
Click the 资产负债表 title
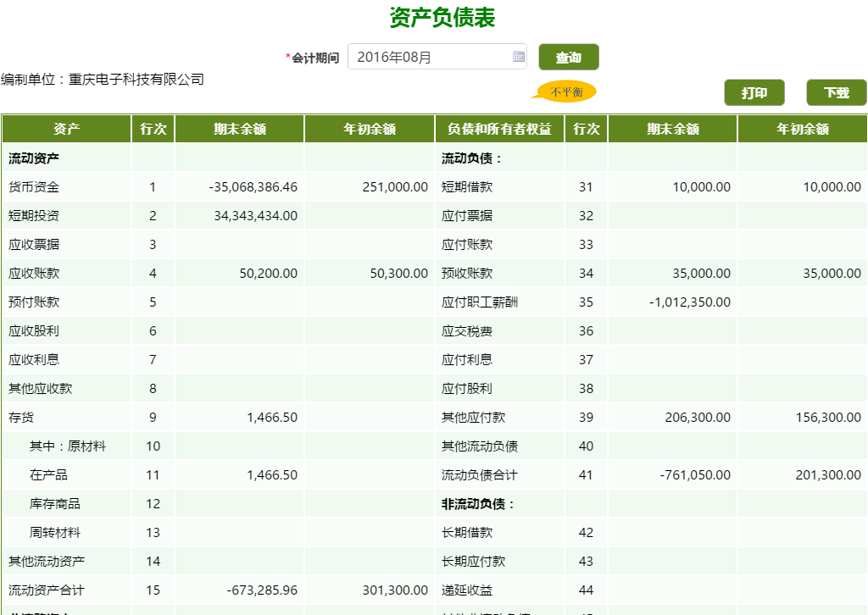(442, 17)
